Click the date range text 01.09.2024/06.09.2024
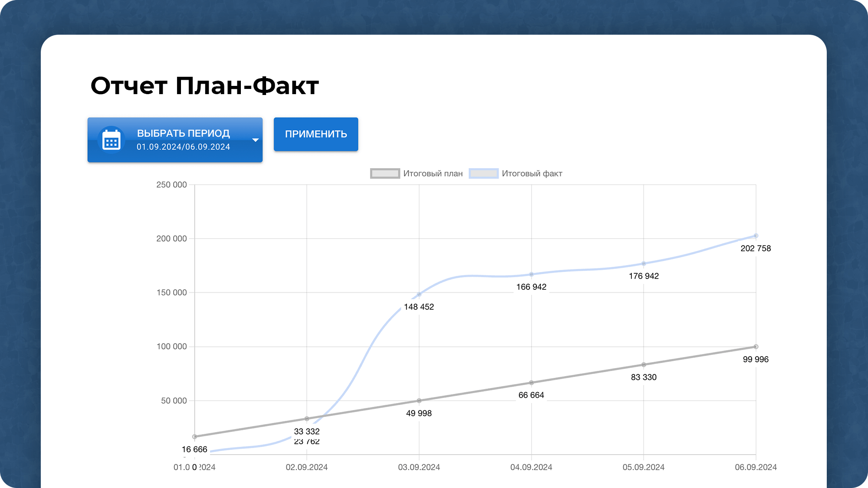868x488 pixels. point(183,147)
